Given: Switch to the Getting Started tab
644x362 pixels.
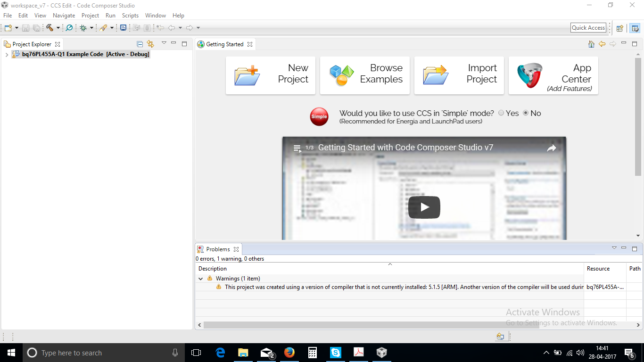Looking at the screenshot, I should point(225,44).
